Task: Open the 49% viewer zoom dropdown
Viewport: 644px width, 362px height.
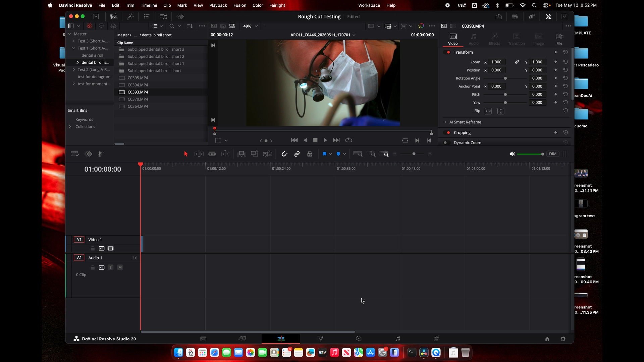Action: pos(251,26)
